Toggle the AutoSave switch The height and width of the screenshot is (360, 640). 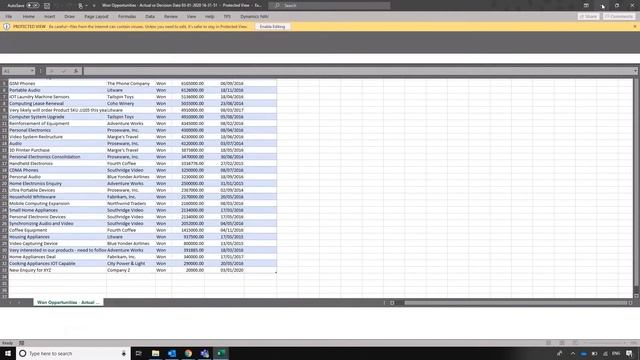pos(33,6)
